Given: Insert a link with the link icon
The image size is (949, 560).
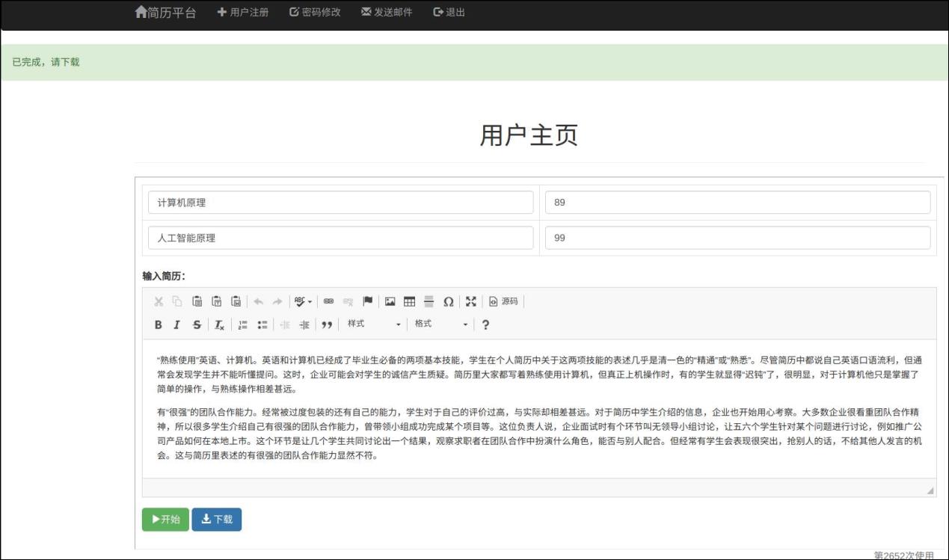Looking at the screenshot, I should tap(328, 301).
